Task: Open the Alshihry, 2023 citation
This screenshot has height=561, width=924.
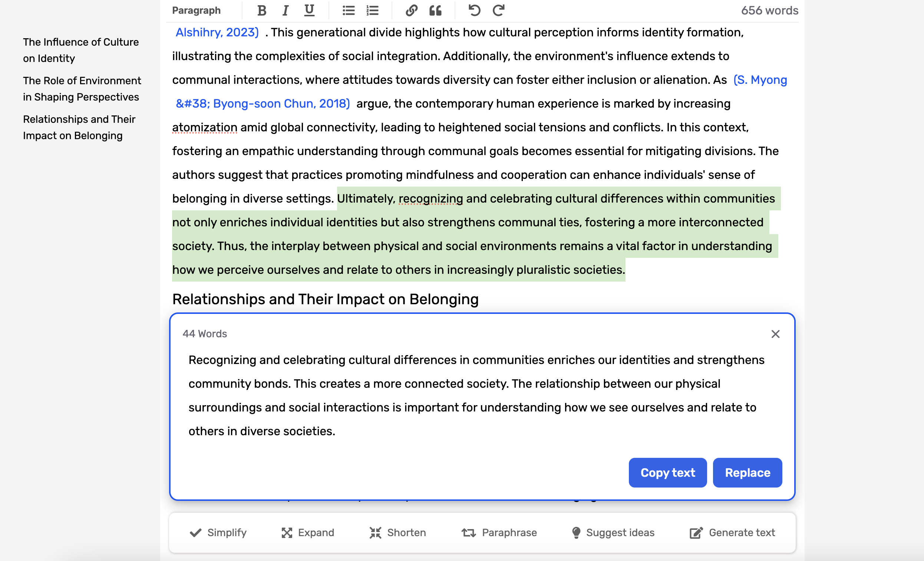Action: coord(217,32)
